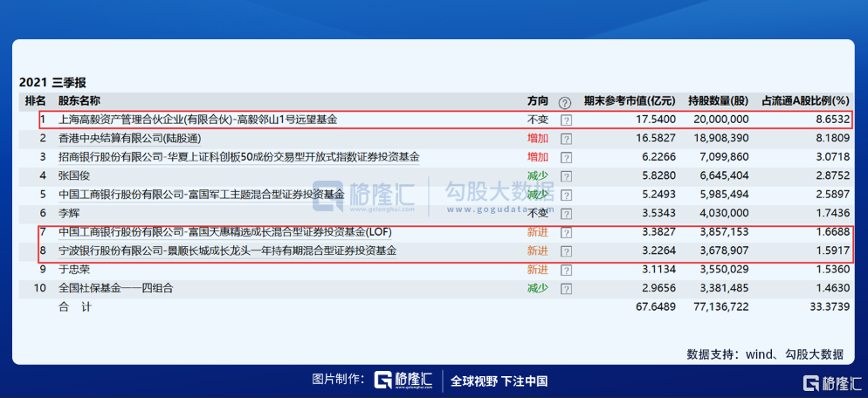Click the share count 7,099,860
This screenshot has width=868, height=398.
point(724,157)
